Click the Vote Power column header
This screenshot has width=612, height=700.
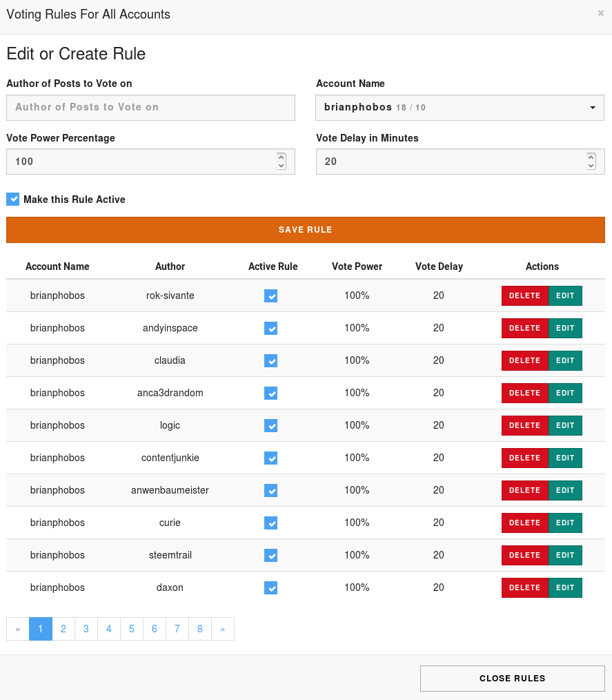357,266
